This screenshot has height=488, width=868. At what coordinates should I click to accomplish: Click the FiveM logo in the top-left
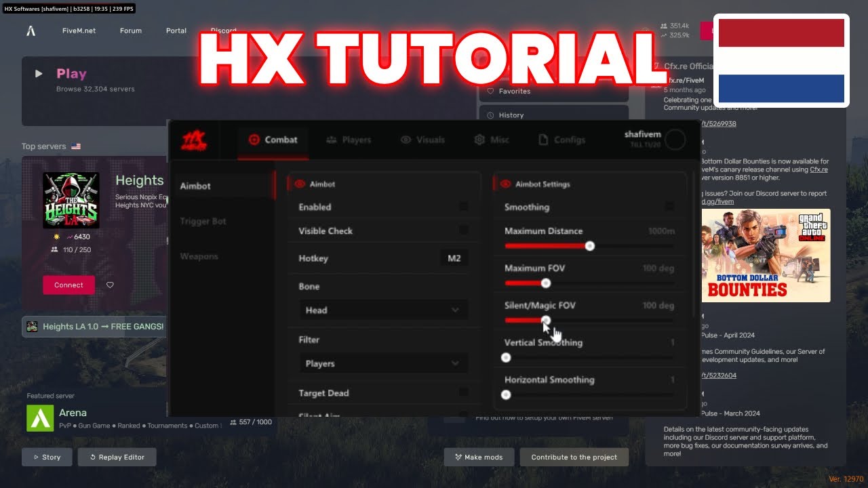click(x=31, y=30)
